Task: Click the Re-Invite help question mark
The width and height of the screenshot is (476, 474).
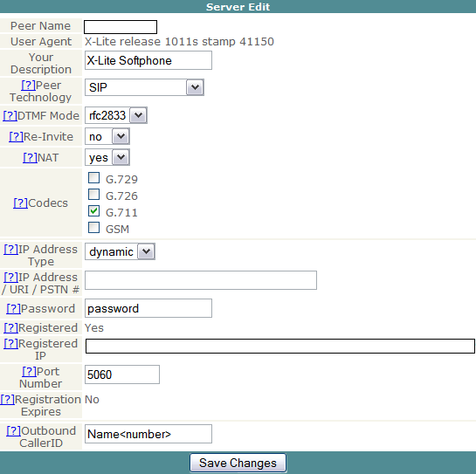Action: [x=16, y=136]
